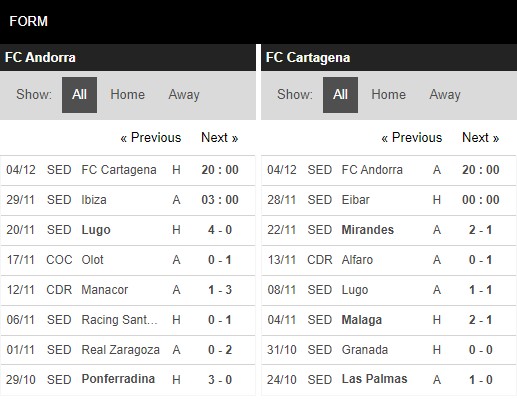Go to Next FC Andorra matches
The height and width of the screenshot is (402, 517).
219,137
